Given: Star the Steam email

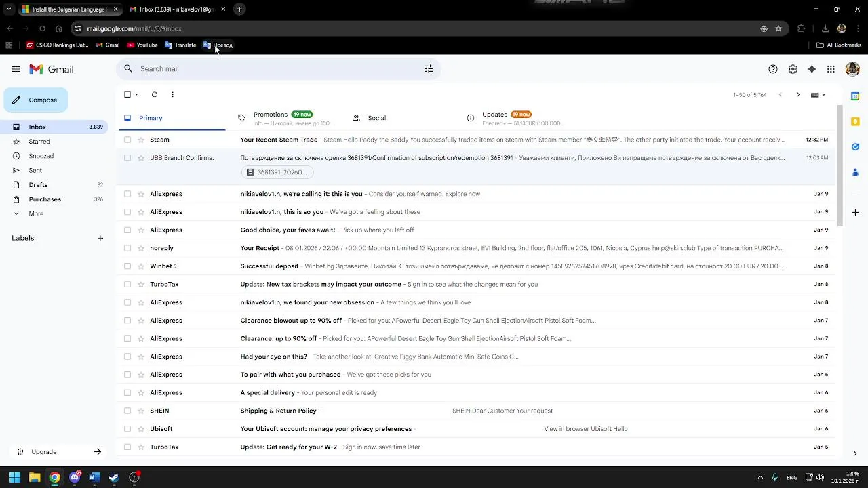Looking at the screenshot, I should [x=141, y=140].
